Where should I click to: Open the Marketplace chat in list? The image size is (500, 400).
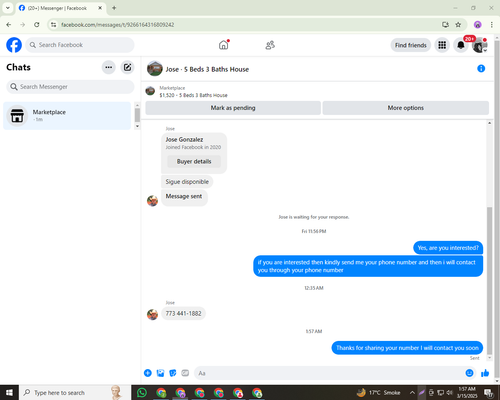coord(67,116)
